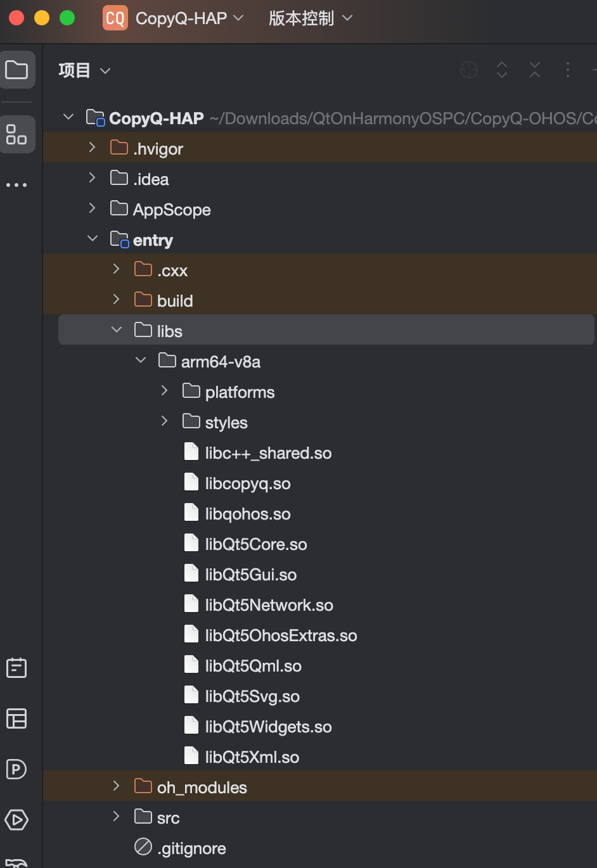This screenshot has height=868, width=597.
Task: Collapse the arm64-v8a folder
Action: tap(141, 360)
